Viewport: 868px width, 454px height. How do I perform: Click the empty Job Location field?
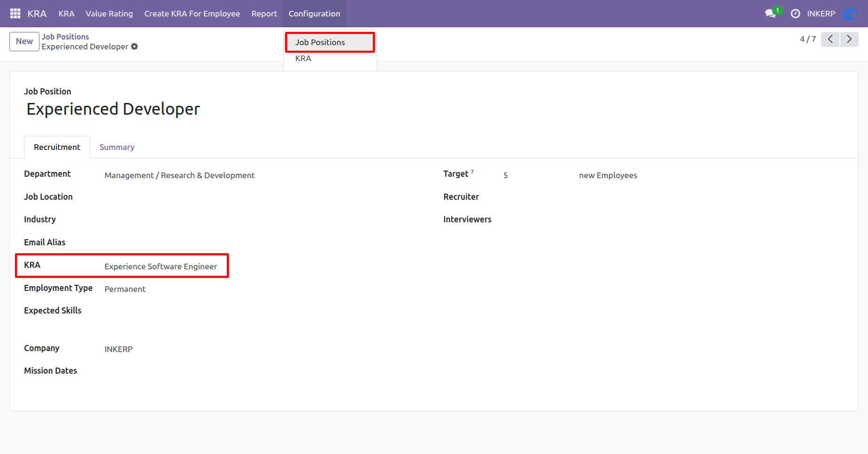[260, 197]
